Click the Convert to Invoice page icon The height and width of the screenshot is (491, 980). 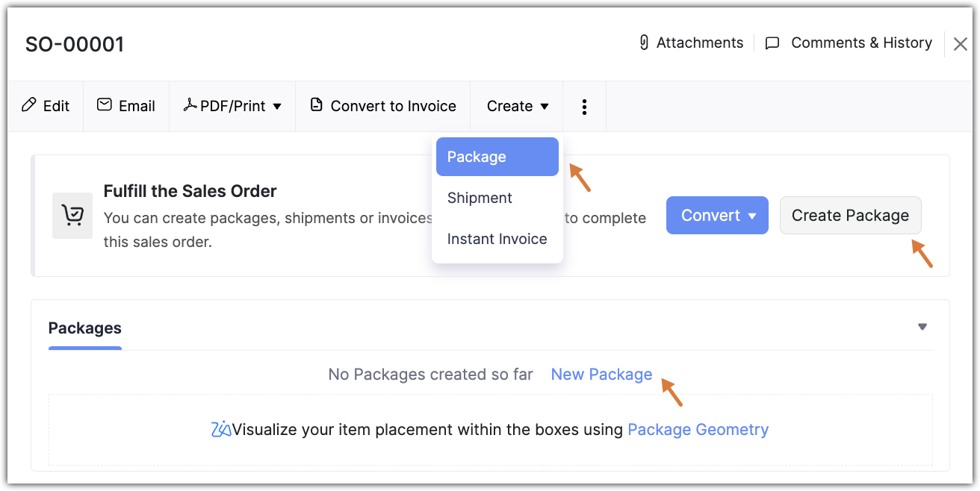click(x=317, y=105)
